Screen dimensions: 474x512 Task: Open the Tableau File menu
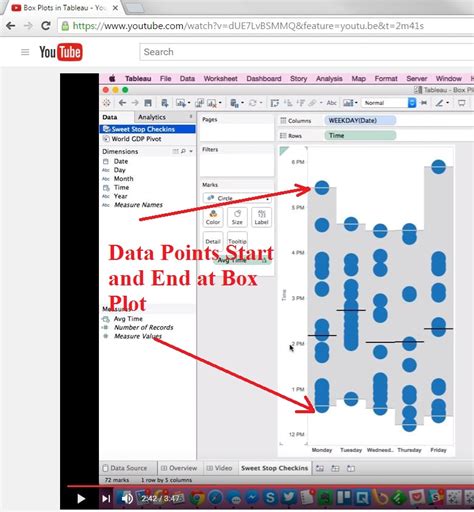[166, 79]
